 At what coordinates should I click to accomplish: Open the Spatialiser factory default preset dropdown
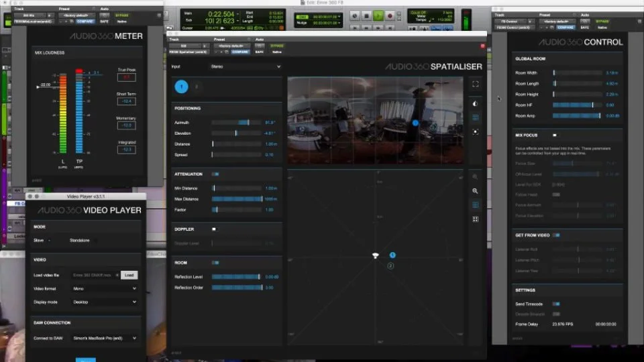pyautogui.click(x=232, y=46)
